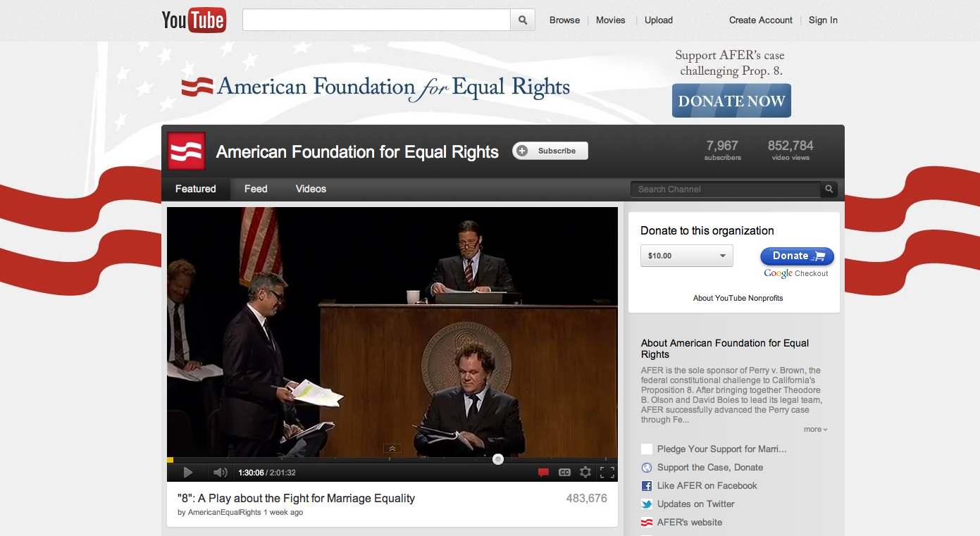Expand the chevron panel above the progress bar
The height and width of the screenshot is (536, 980).
pos(392,448)
